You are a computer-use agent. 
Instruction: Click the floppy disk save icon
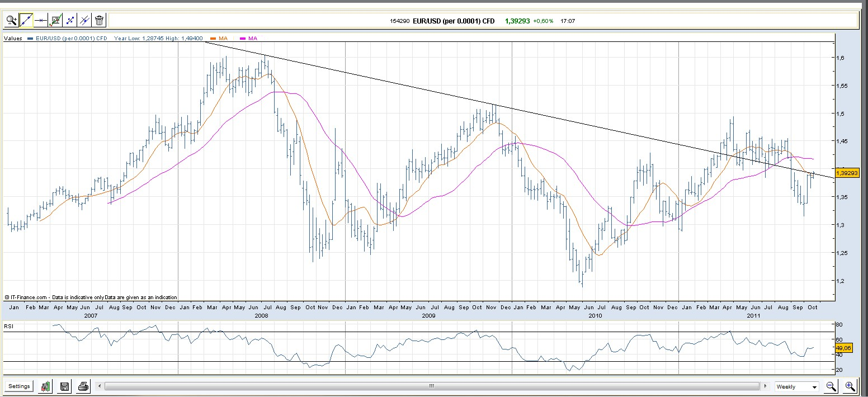point(64,386)
